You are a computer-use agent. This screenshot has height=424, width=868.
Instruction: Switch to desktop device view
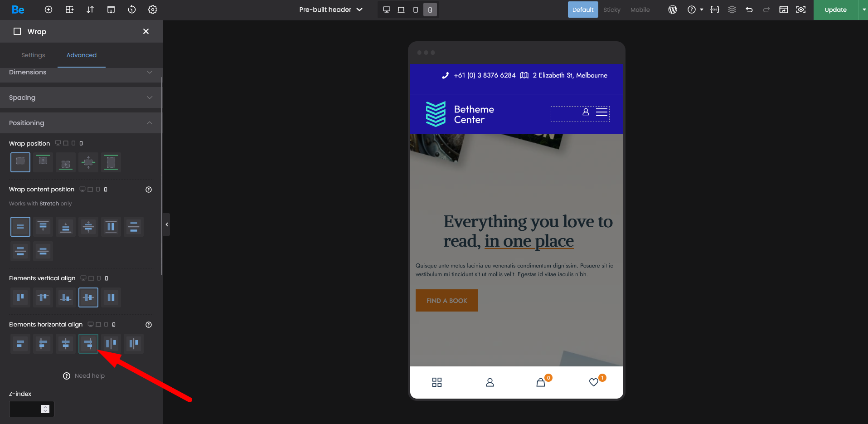click(x=387, y=10)
